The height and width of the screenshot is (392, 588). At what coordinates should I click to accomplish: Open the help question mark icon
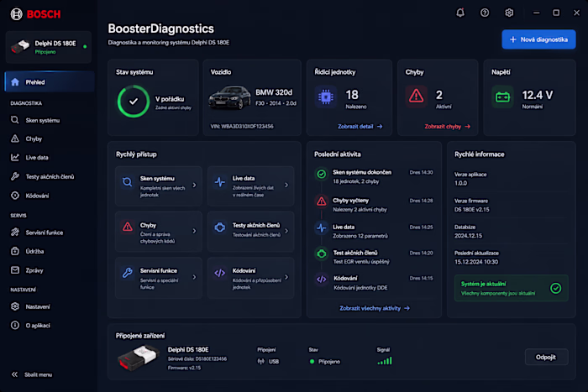click(485, 13)
